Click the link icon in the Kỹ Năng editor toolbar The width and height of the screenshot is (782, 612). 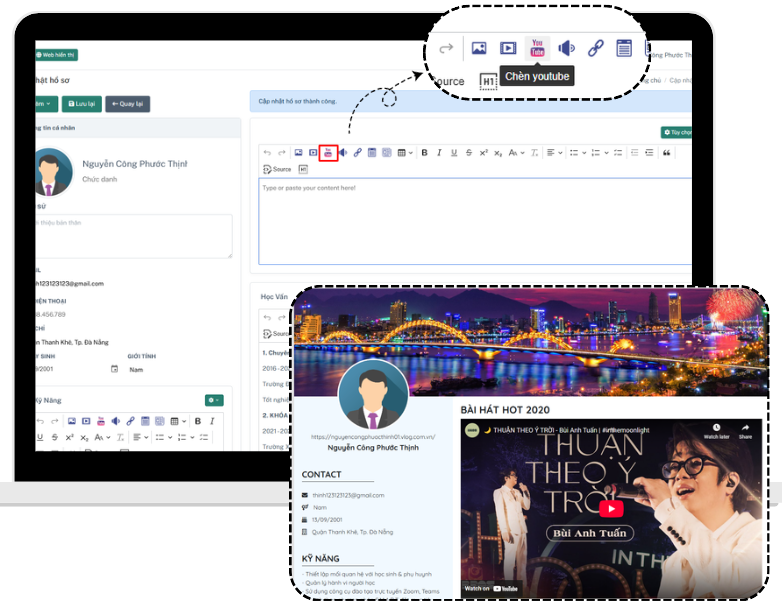coord(130,421)
